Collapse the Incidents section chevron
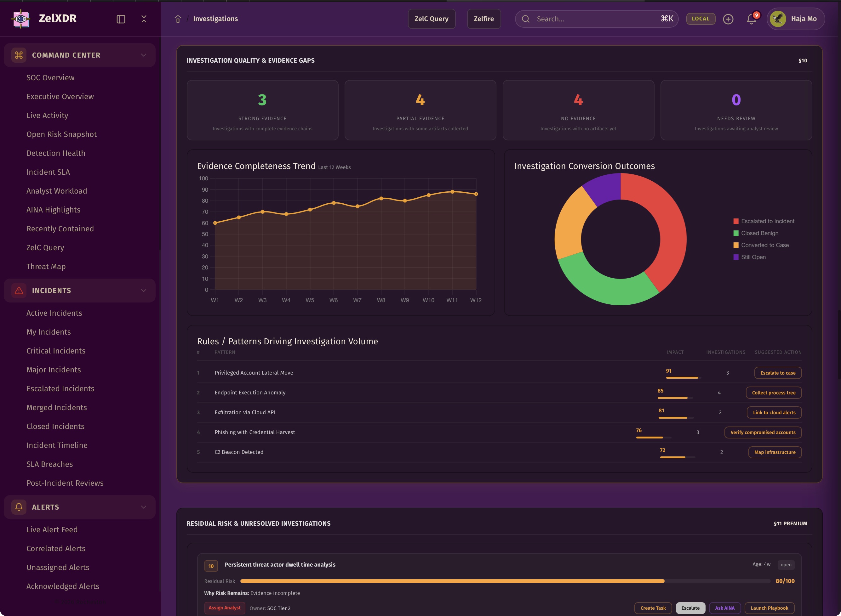841x616 pixels. (x=144, y=291)
